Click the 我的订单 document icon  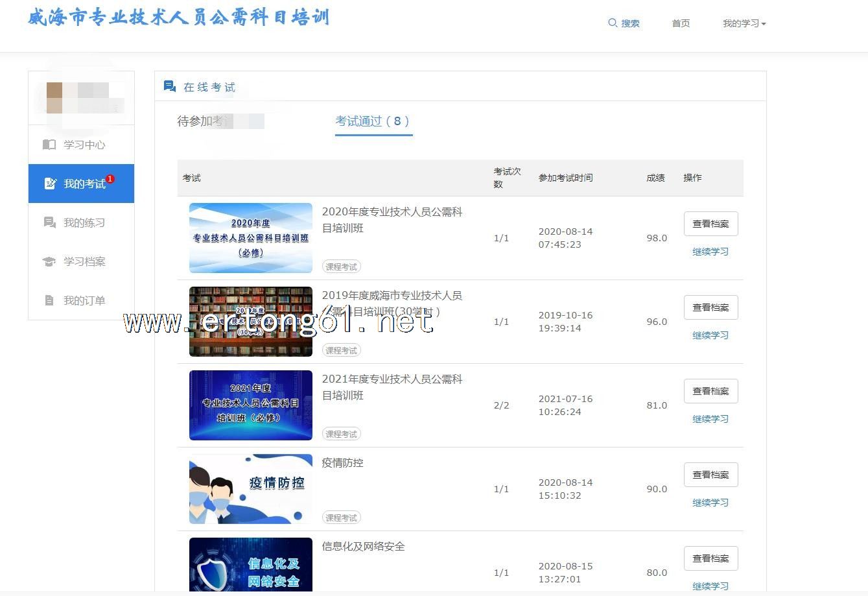[x=49, y=300]
